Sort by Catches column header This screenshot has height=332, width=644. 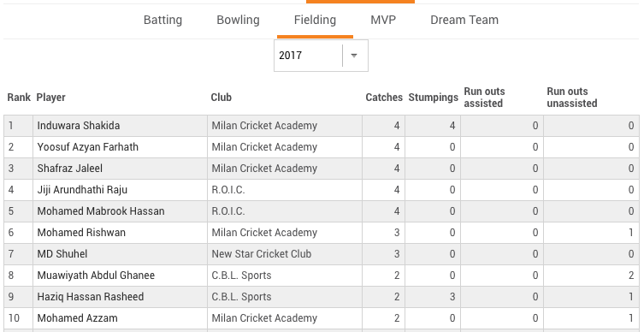(384, 98)
